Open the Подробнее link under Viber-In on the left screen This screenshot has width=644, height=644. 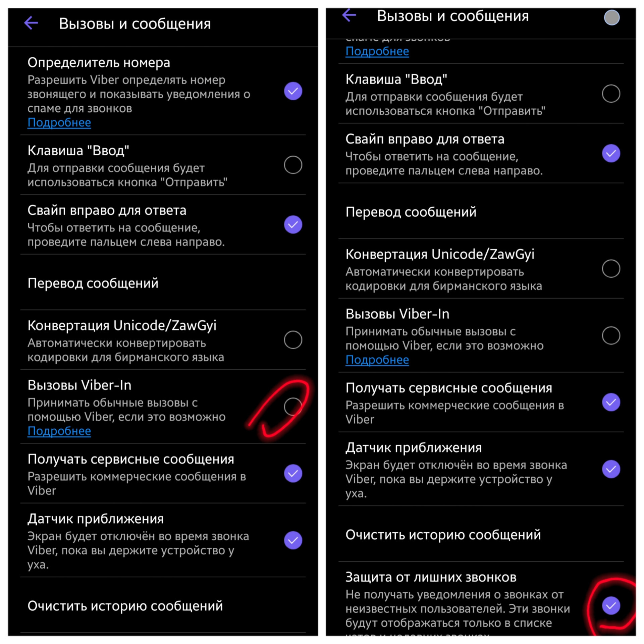point(59,431)
